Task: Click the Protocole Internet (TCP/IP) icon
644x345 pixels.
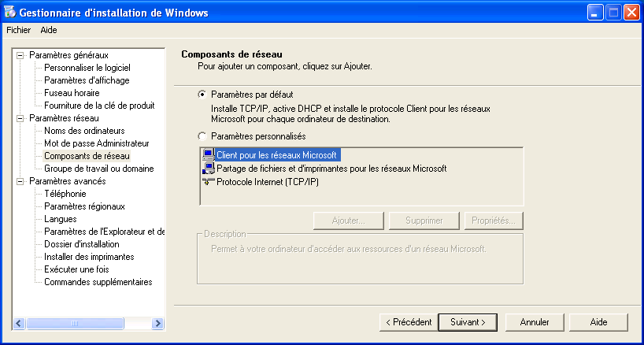Action: click(209, 181)
